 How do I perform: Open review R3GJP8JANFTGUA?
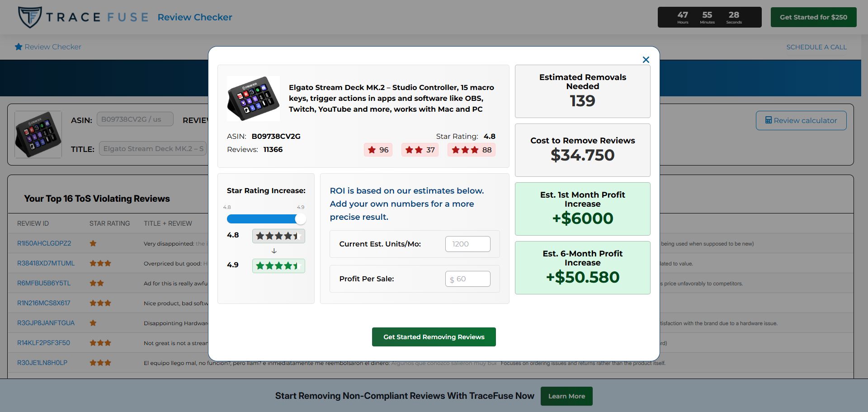[x=46, y=323]
